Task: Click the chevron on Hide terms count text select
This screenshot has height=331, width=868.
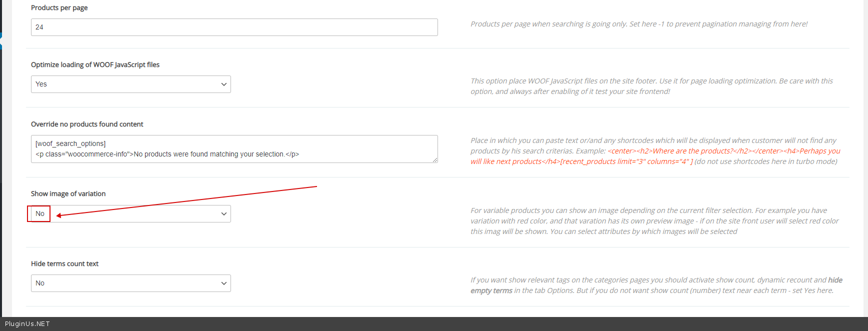Action: 223,283
